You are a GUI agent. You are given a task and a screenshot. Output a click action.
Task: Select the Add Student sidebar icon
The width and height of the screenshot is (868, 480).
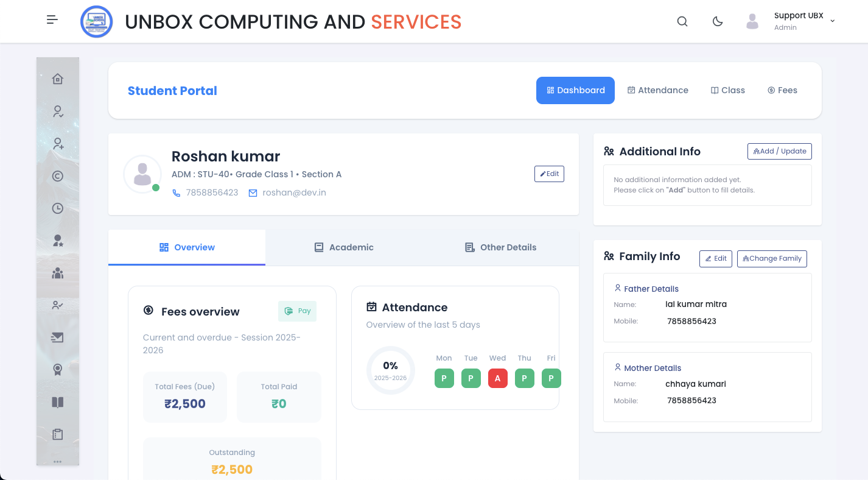tap(58, 143)
